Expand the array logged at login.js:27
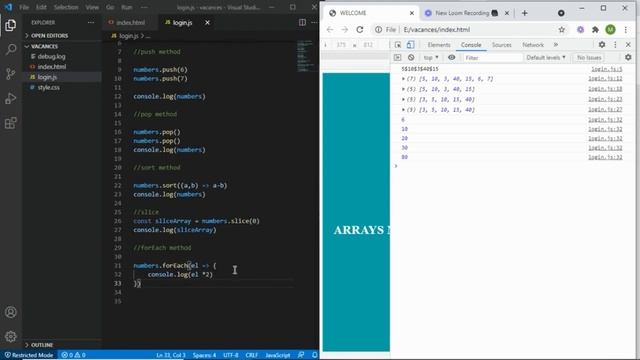Viewport: 640px width, 360px height. [403, 110]
